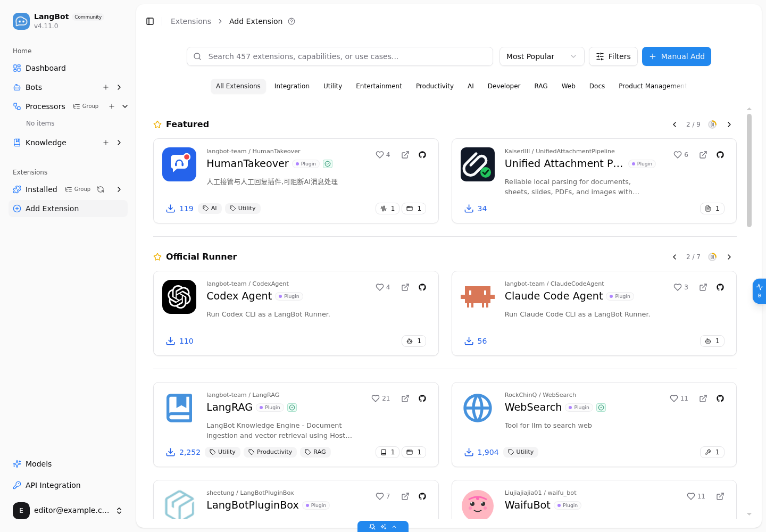This screenshot has height=532, width=766.
Task: Open help icon beside Add Extension
Action: click(292, 21)
